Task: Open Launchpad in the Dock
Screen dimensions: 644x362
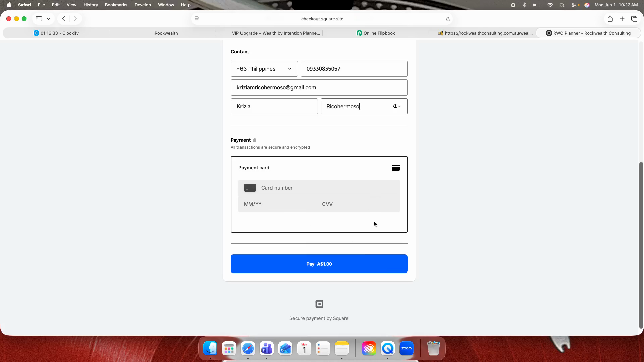Action: coord(229,349)
